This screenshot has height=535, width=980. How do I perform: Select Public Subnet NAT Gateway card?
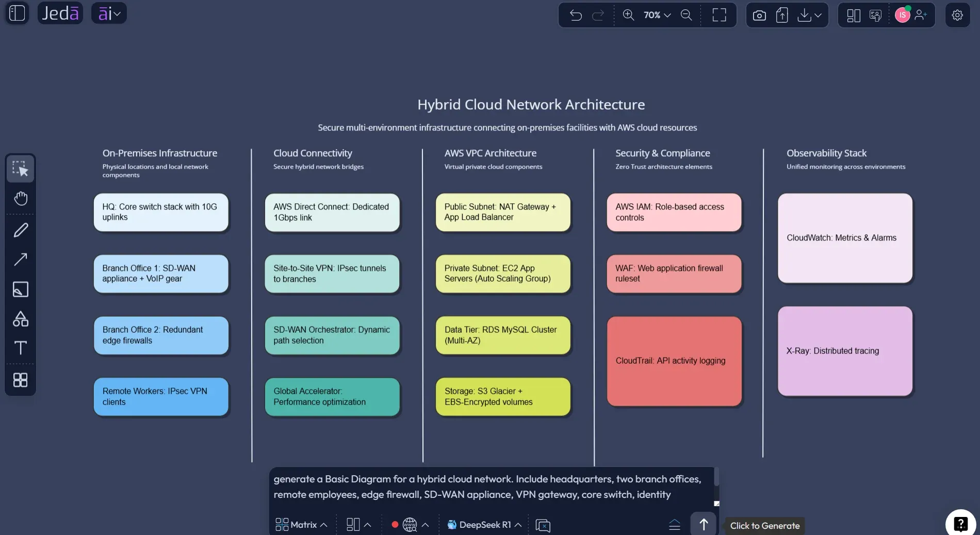(503, 212)
